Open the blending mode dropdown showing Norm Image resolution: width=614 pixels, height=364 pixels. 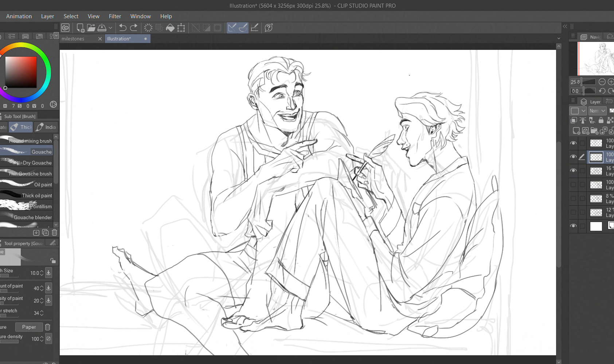(x=597, y=111)
